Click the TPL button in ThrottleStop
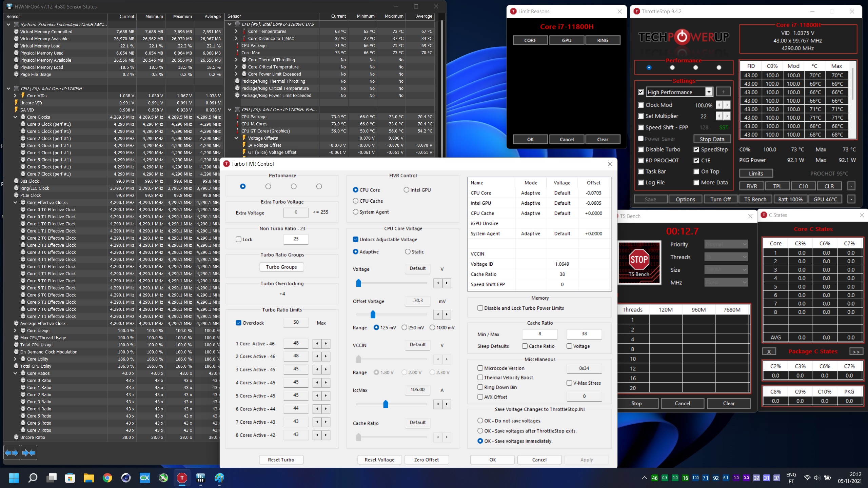Viewport: 868px width, 488px height. coord(777,186)
